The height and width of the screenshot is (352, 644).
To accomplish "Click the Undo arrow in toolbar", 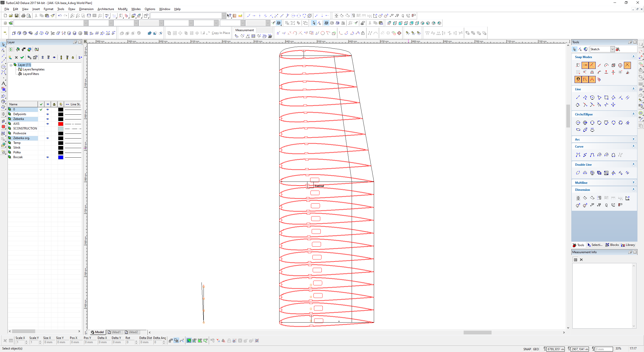I will coord(60,16).
